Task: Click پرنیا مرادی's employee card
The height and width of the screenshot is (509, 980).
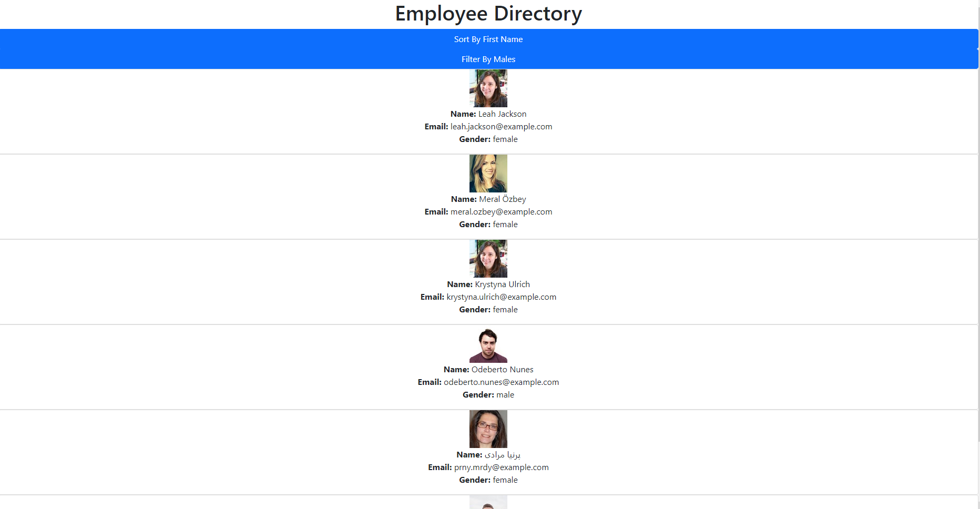Action: (x=488, y=451)
